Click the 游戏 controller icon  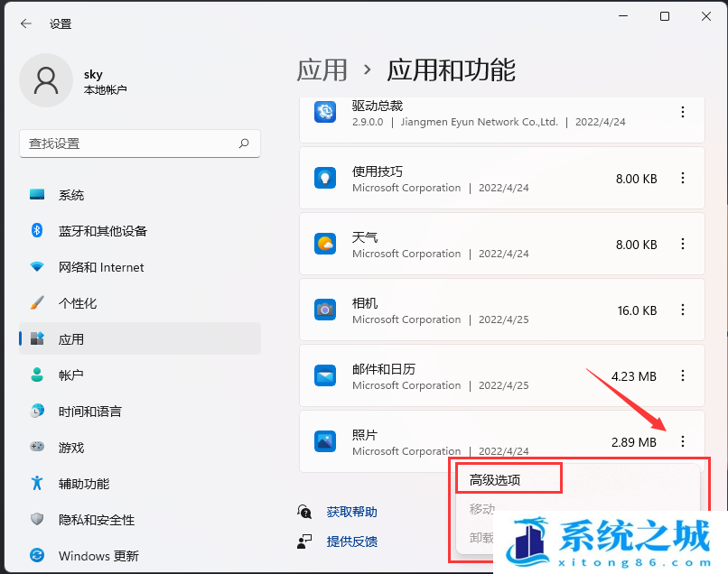pyautogui.click(x=37, y=447)
